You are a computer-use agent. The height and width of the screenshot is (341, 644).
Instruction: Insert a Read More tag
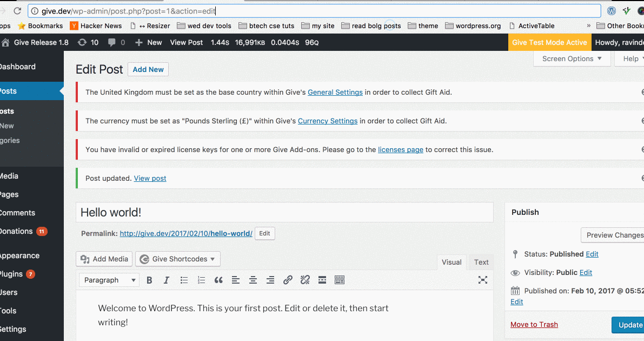[x=322, y=280]
